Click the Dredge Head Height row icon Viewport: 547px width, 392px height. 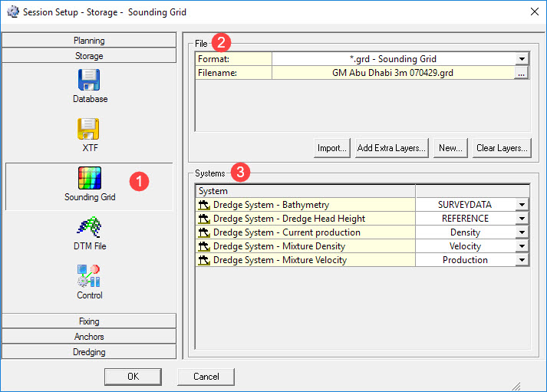tap(204, 219)
